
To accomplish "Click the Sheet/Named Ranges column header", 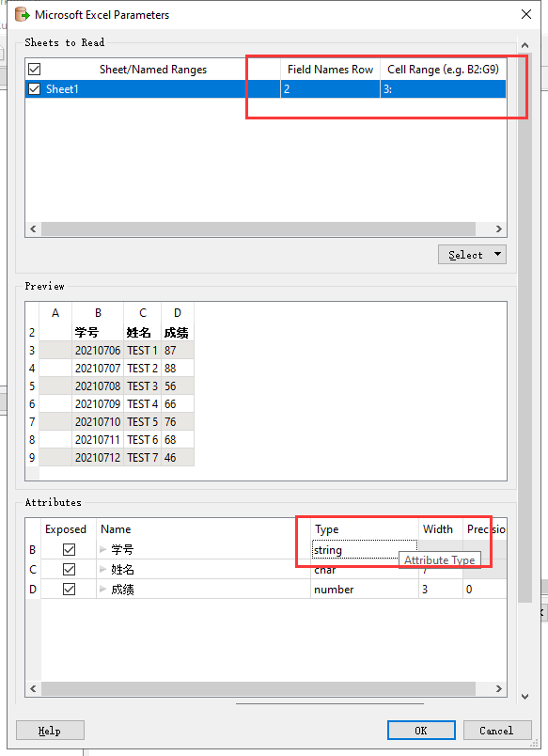I will [153, 70].
